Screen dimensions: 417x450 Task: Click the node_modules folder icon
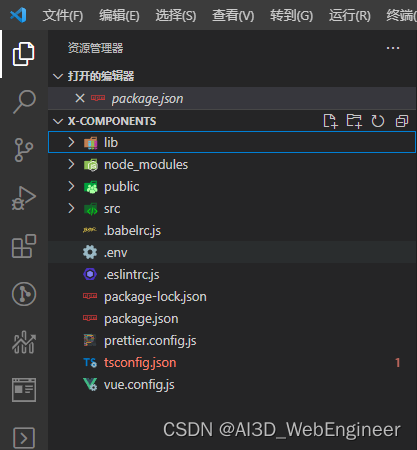(x=91, y=165)
